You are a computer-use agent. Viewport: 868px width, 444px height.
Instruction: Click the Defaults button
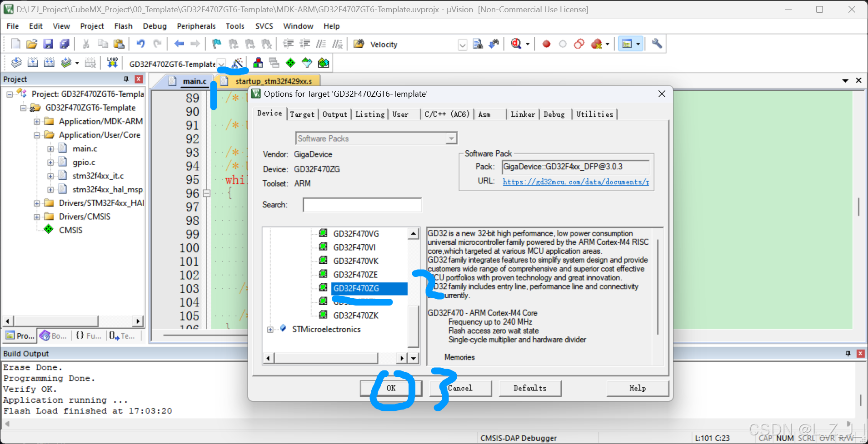[530, 388]
